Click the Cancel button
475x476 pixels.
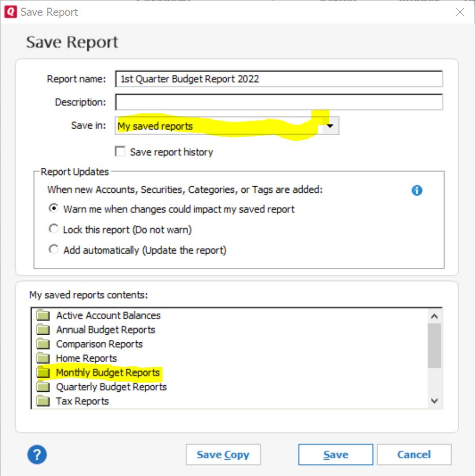(x=414, y=455)
